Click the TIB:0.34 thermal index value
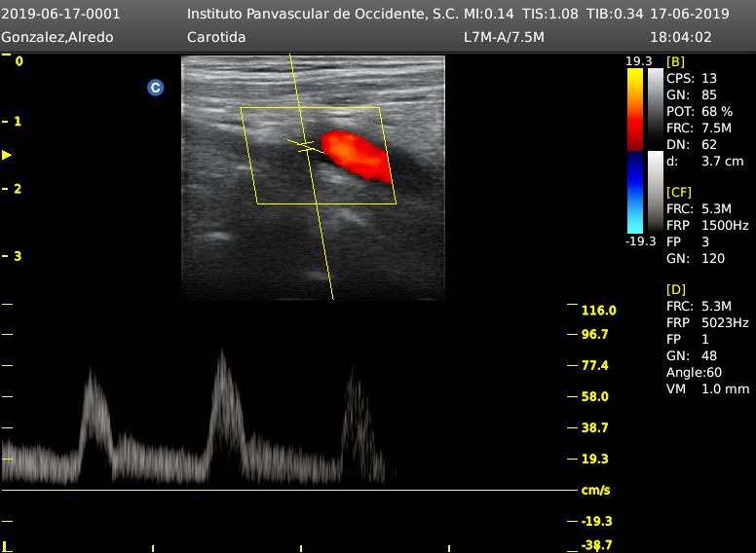756x553 pixels. (614, 14)
